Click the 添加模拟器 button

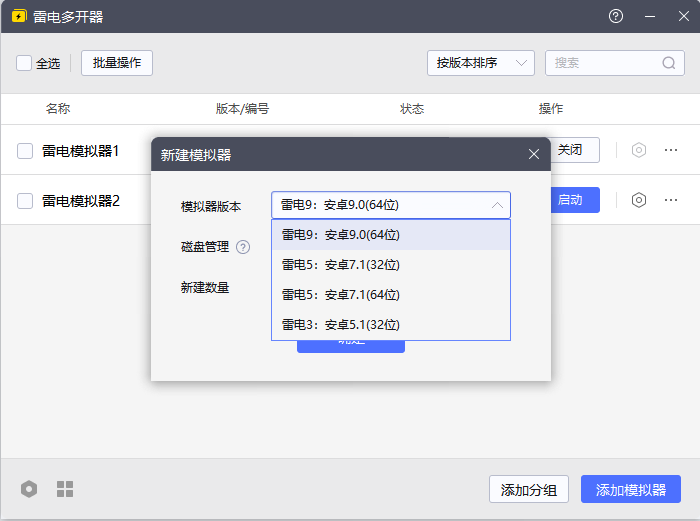[x=630, y=490]
